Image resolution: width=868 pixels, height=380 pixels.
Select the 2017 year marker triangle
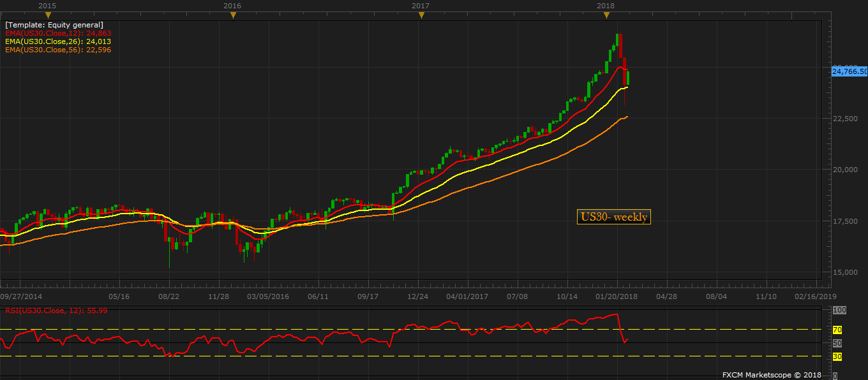click(421, 15)
